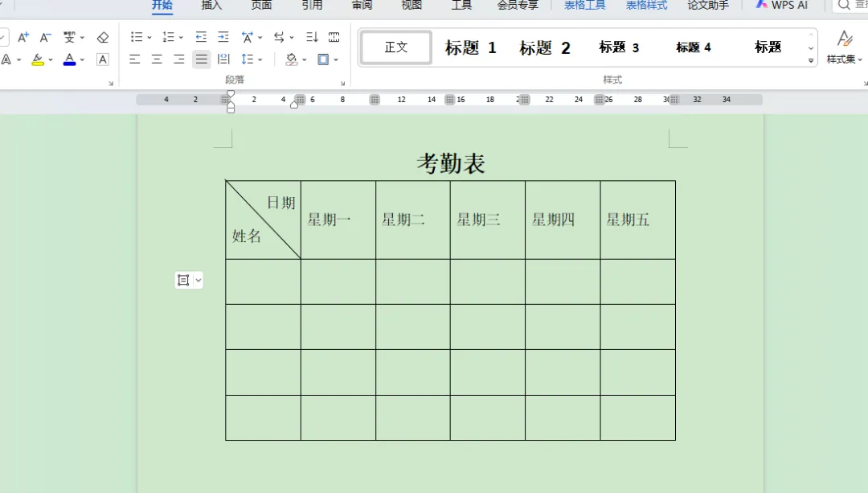Apply borders with the border icon

[323, 60]
